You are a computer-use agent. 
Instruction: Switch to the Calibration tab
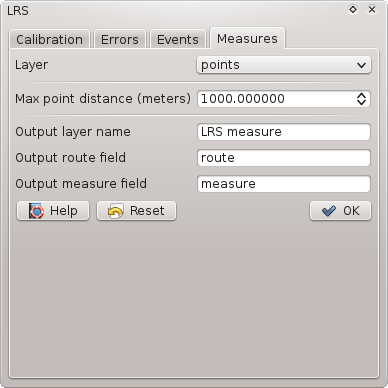49,39
